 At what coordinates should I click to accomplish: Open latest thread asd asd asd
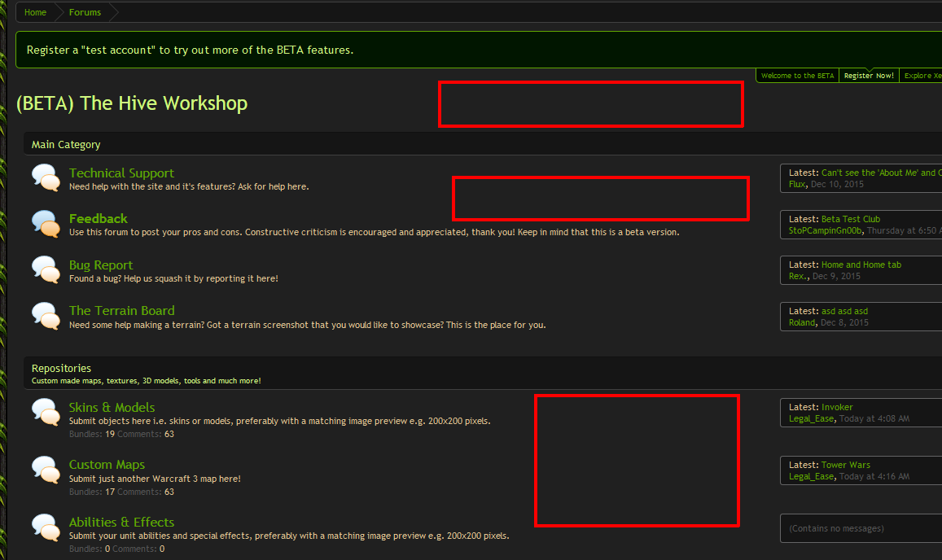[x=844, y=311]
